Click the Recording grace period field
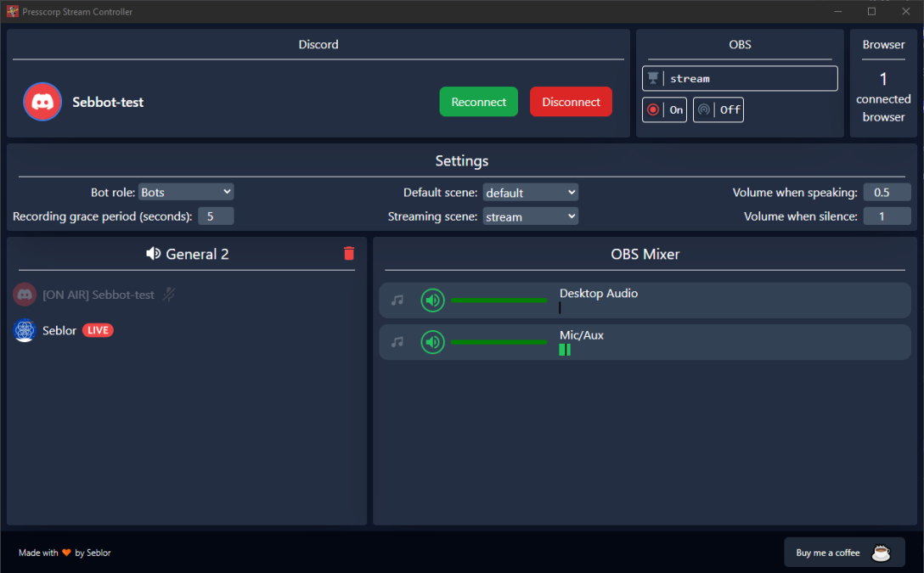This screenshot has height=573, width=924. pyautogui.click(x=216, y=216)
